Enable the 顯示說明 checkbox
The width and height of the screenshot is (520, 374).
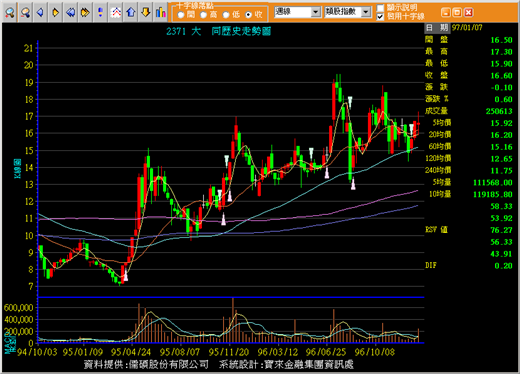pos(380,8)
